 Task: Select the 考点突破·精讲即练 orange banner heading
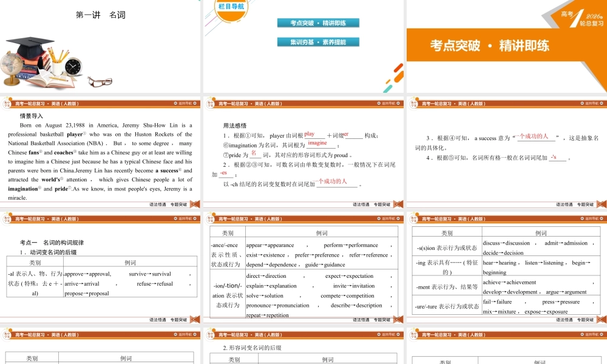489,45
